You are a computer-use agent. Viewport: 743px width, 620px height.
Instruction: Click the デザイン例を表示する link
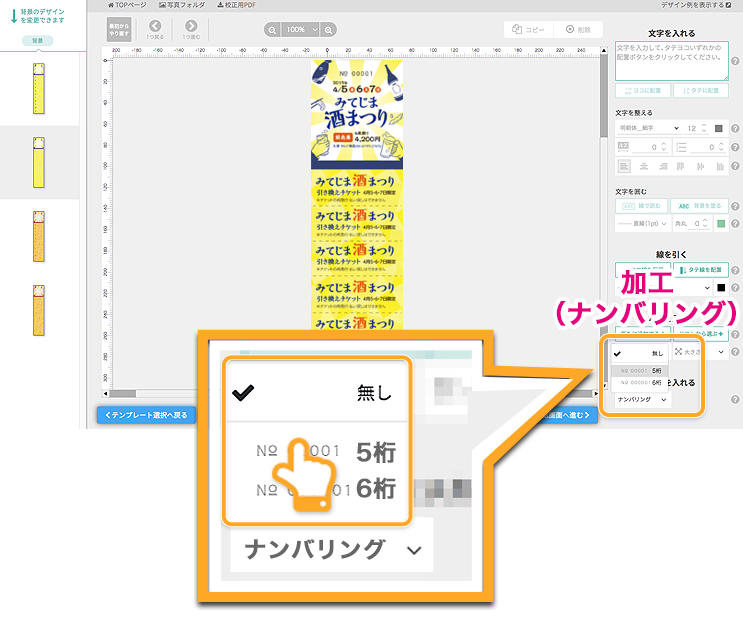coord(695,5)
